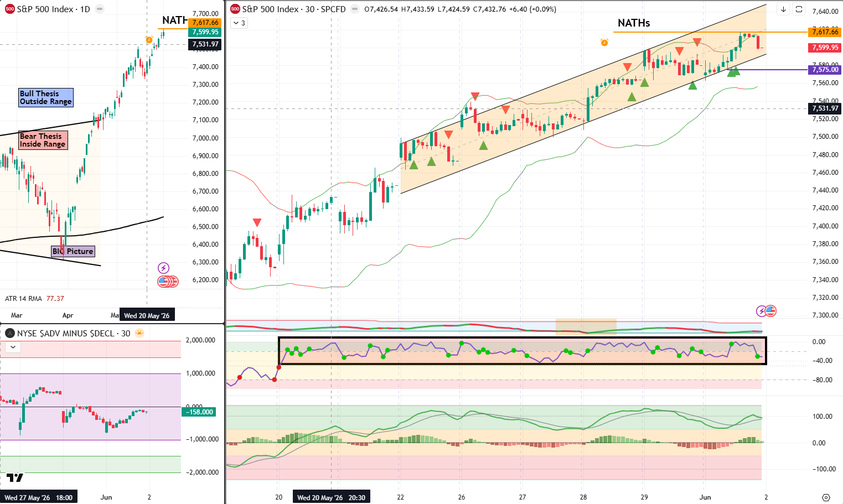Screen dimensions: 843x504
Task: Click the black 7,531.97 crosshair label on the daily scale
Action: click(205, 44)
